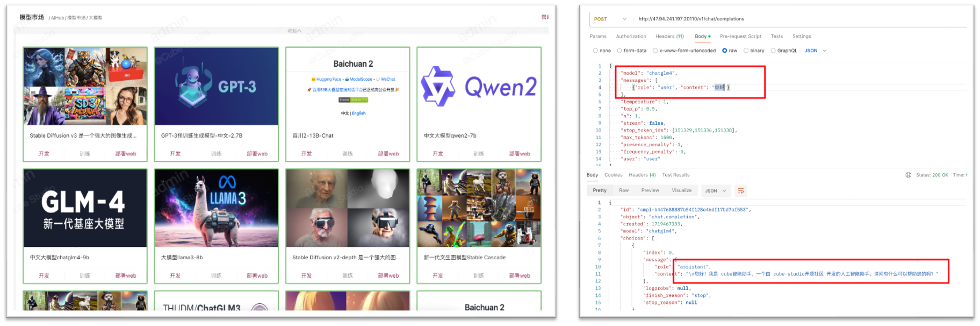Viewport: 980px width, 326px height.
Task: Click 部署web on the 百川2-13B-Chat card
Action: pos(388,154)
